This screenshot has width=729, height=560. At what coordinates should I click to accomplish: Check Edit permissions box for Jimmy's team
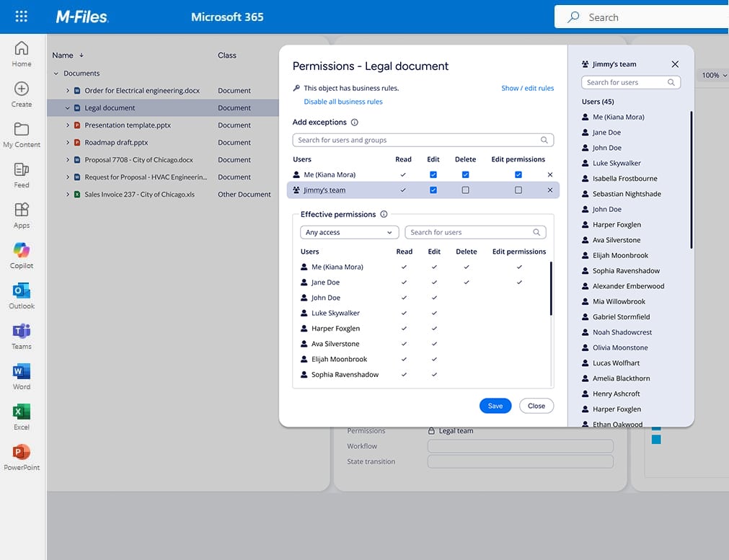518,190
